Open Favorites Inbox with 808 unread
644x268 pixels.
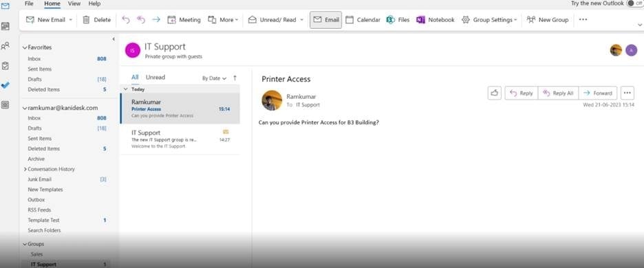click(66, 58)
